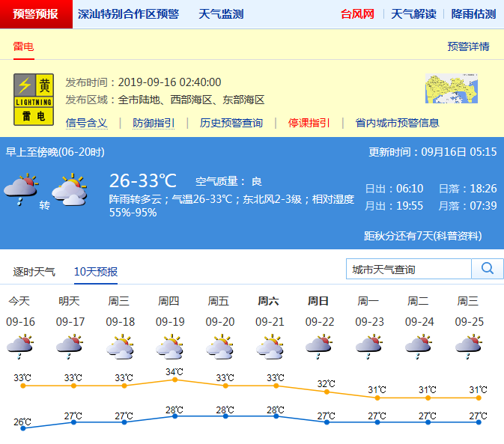Click the 09-19 Thursday weather icon
This screenshot has width=504, height=444.
tap(169, 346)
